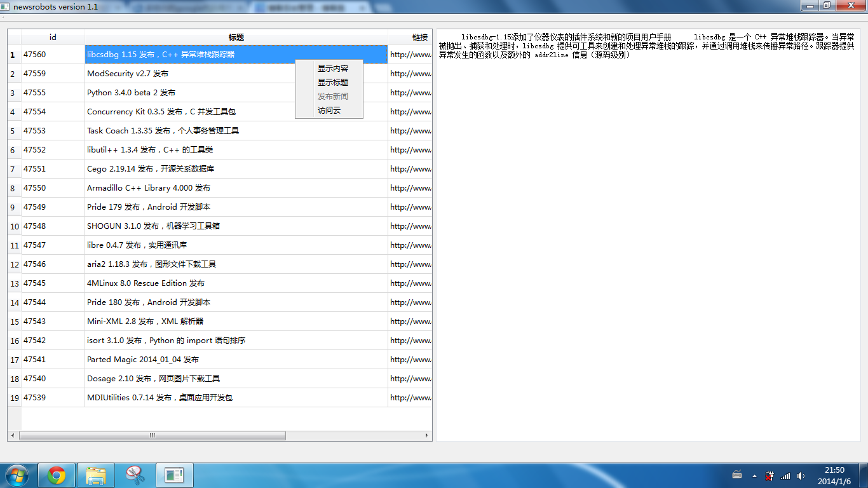Select the 4MLinux 8.0 Rescue Edition title
Viewport: 868px width, 488px height.
[236, 283]
